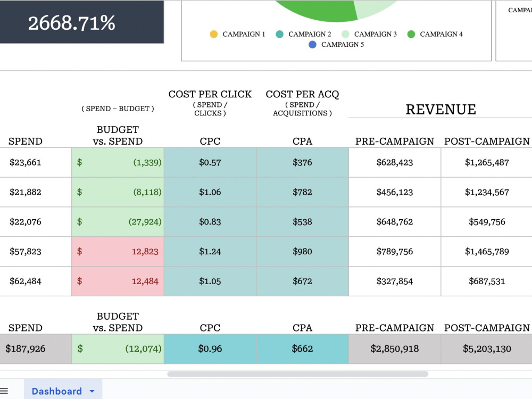Click the Campaign 5 blue legend dot
532x399 pixels.
point(312,45)
